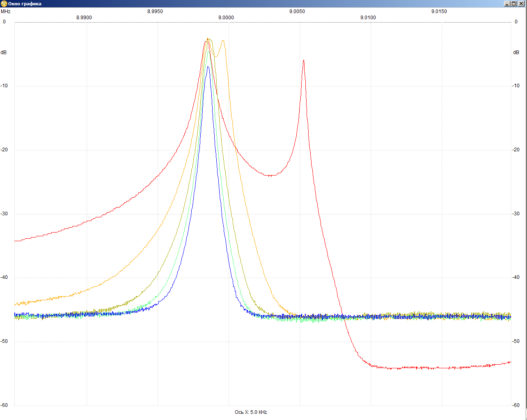Click the left axis -10 label

point(4,86)
